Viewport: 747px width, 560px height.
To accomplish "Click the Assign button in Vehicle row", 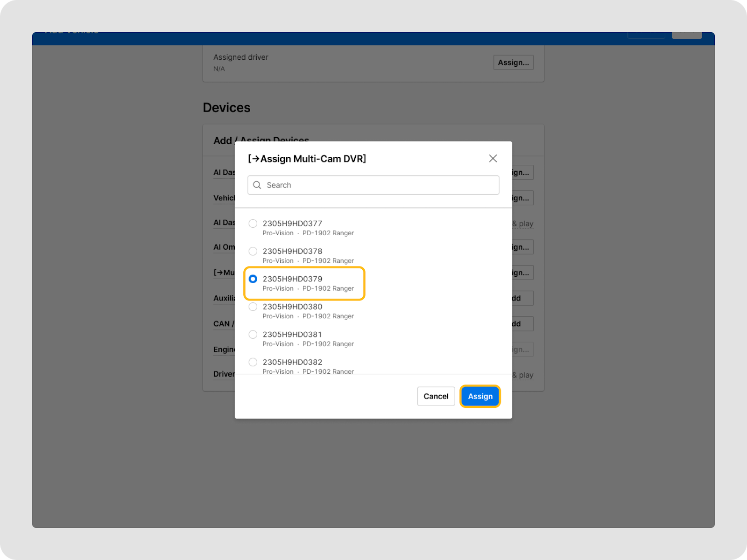I will click(522, 198).
